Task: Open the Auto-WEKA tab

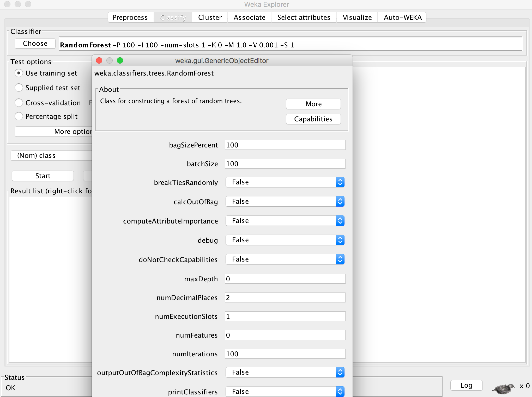Action: tap(402, 17)
